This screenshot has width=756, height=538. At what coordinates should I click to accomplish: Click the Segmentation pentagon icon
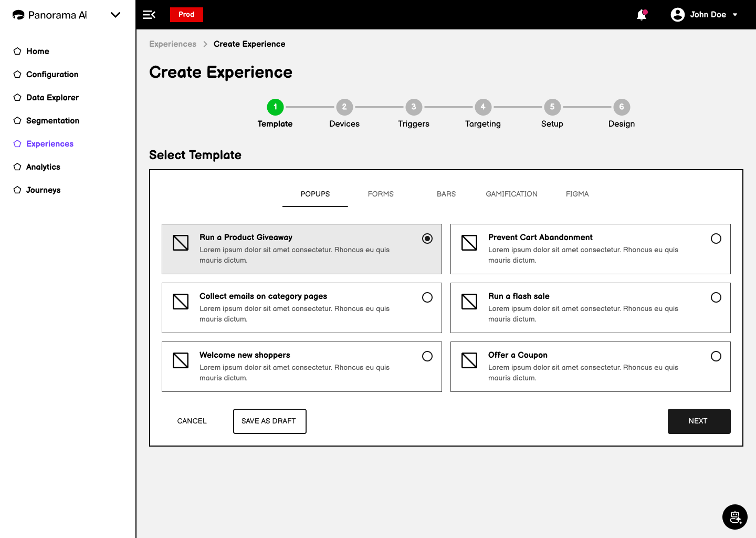point(17,120)
